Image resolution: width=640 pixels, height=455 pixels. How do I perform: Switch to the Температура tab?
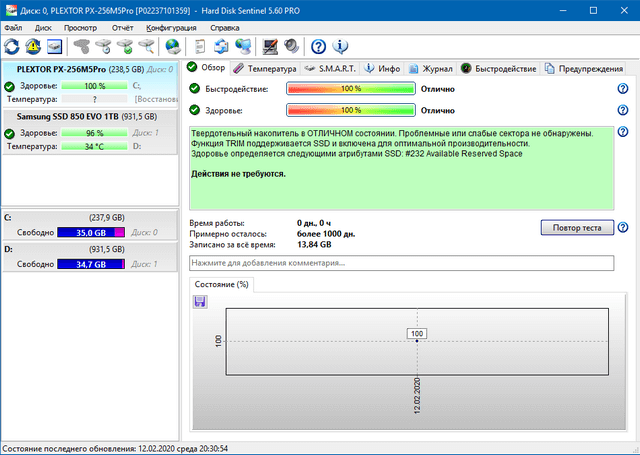265,68
